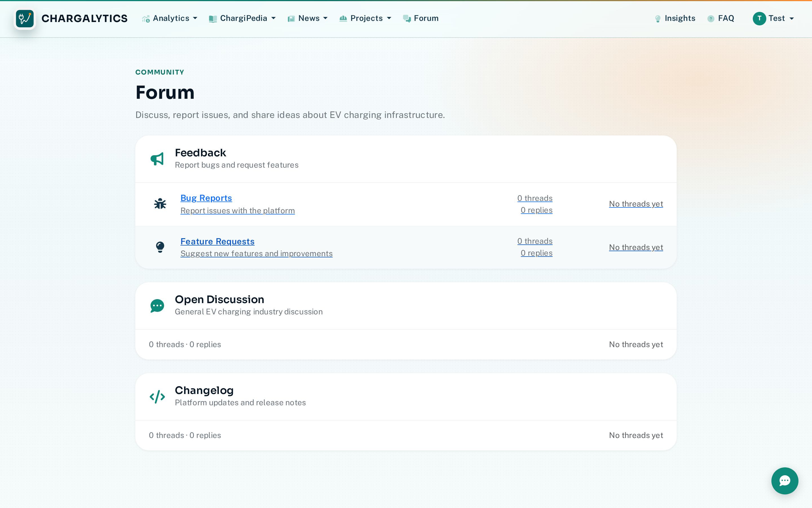
Task: Open the Bug Reports forum
Action: click(x=206, y=198)
